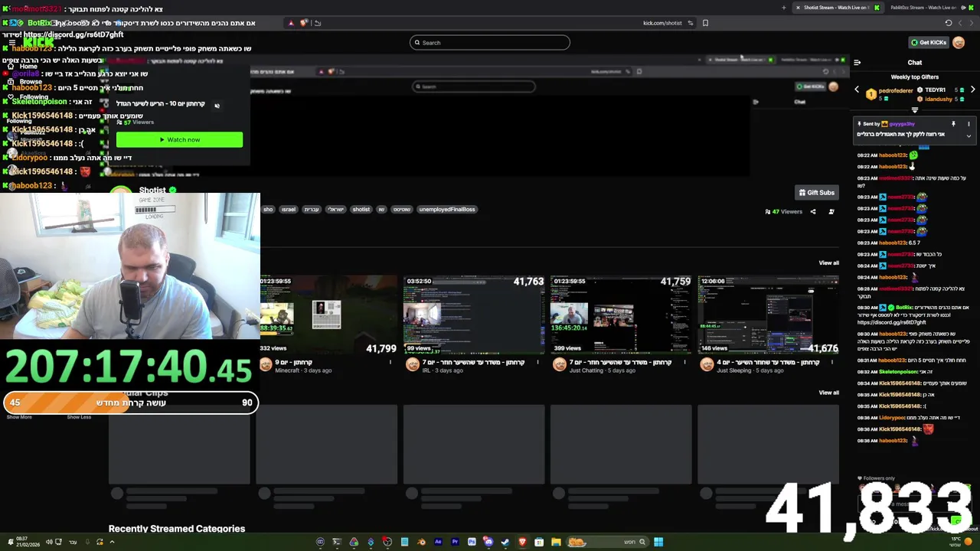Click the haboob123 username at 08:24 AM
980x551 pixels.
pos(893,277)
